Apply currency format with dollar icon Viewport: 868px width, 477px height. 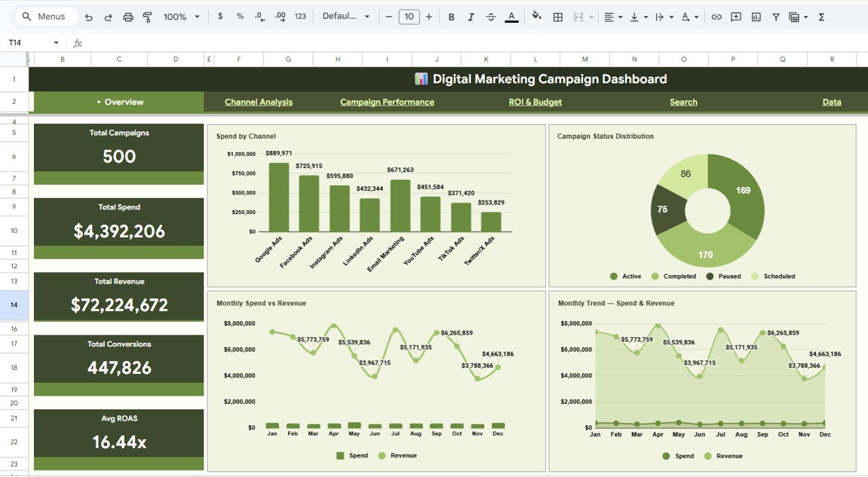[x=220, y=16]
